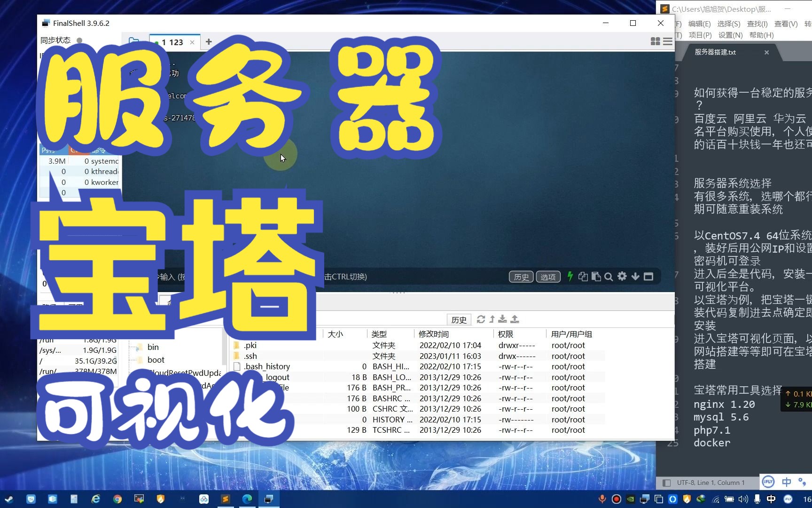The width and height of the screenshot is (812, 508).
Task: Click the upload file icon in the file panel
Action: (515, 319)
